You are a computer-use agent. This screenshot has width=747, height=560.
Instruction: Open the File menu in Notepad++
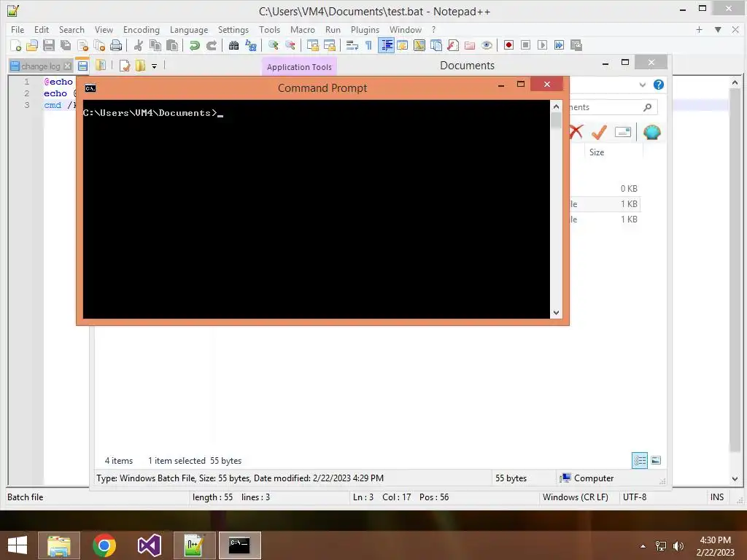point(18,29)
